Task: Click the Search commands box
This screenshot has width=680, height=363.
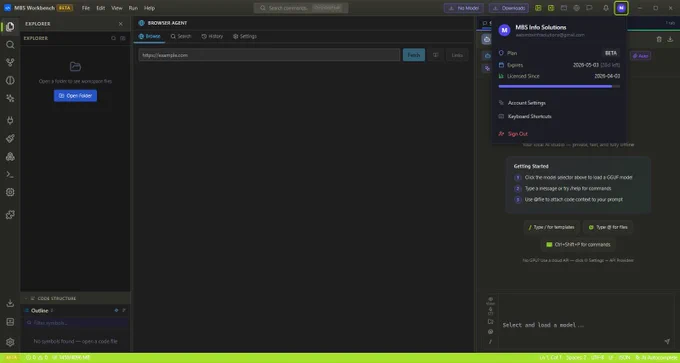Action: click(301, 8)
